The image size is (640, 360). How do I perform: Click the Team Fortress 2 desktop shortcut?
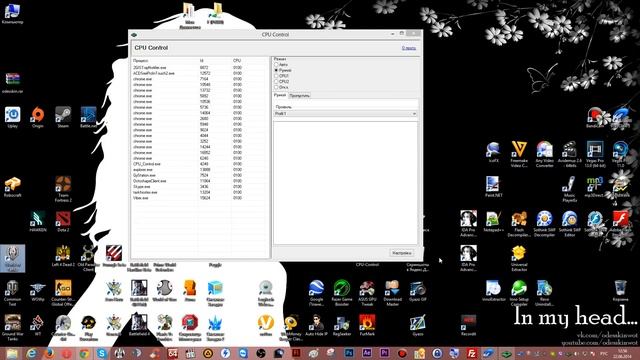coord(63,189)
